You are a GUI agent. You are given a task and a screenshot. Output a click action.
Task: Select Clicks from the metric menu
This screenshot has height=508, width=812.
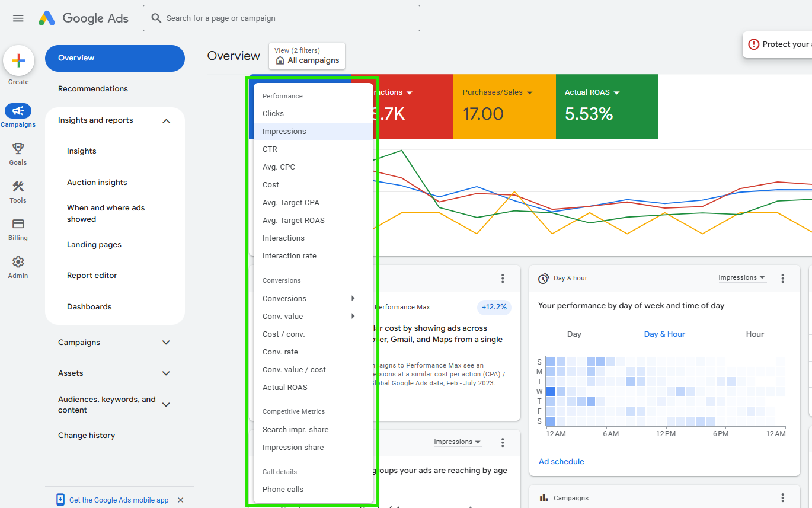314,114
